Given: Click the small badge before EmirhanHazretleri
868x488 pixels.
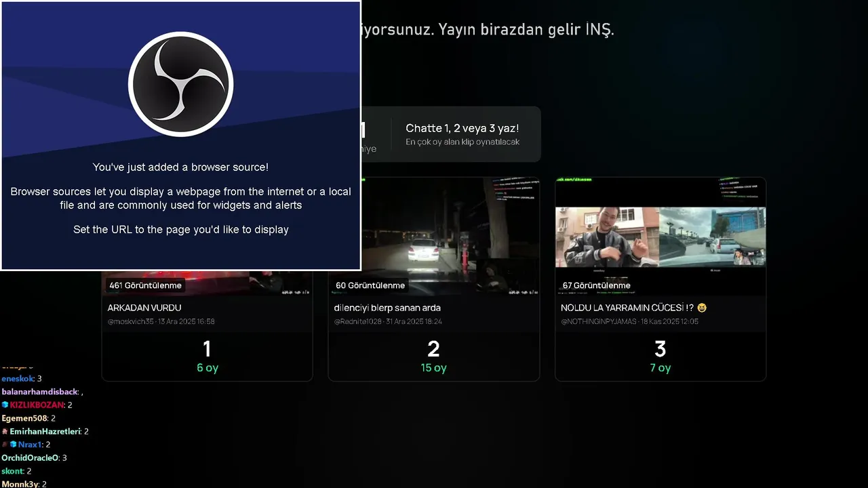Looking at the screenshot, I should tap(5, 431).
